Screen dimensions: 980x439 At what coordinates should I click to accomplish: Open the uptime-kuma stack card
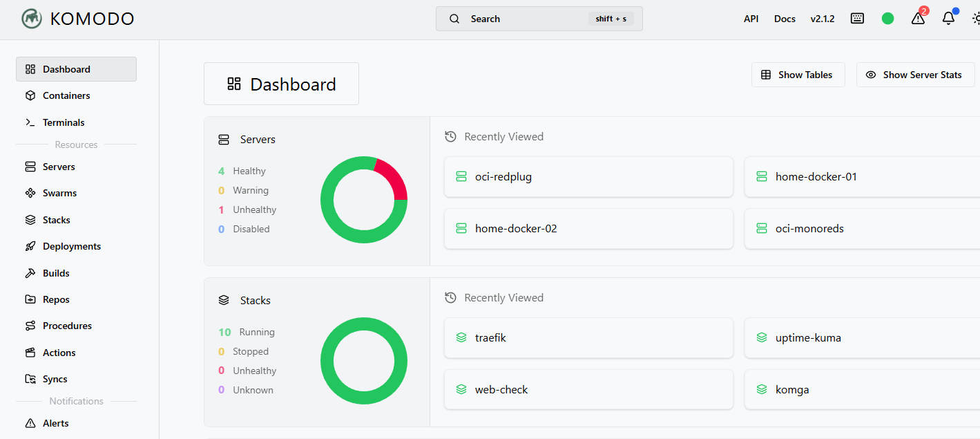(x=862, y=338)
